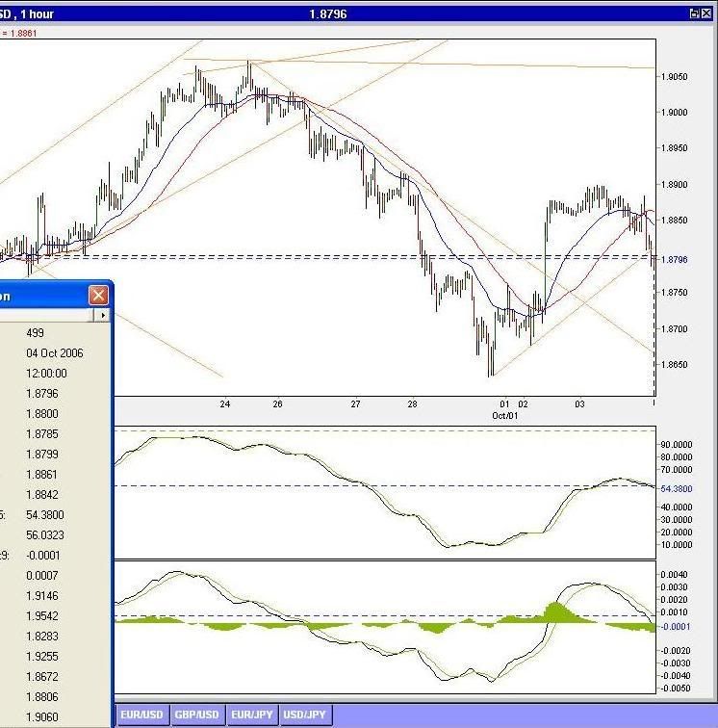The height and width of the screenshot is (728, 718).
Task: Click the -0.0050 MACD axis label
Action: pyautogui.click(x=676, y=689)
